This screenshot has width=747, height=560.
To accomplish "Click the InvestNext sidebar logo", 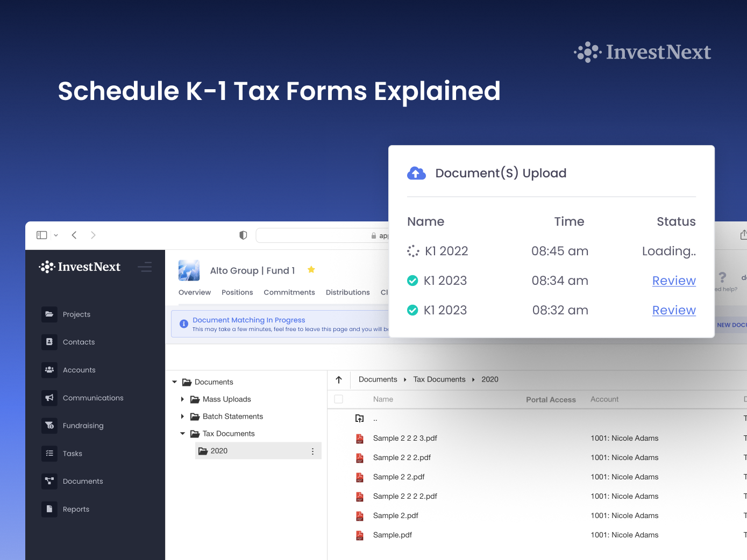I will 80,267.
